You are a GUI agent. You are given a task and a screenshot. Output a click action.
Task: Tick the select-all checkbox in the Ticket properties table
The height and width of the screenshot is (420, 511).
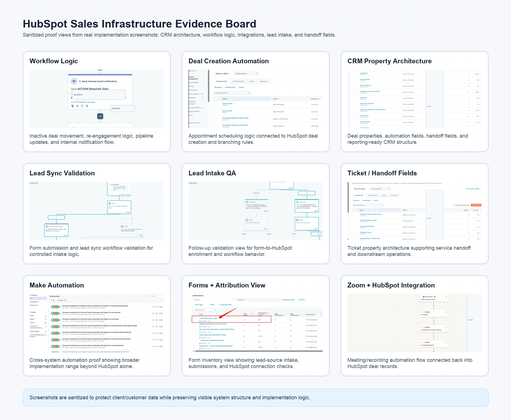(x=355, y=210)
